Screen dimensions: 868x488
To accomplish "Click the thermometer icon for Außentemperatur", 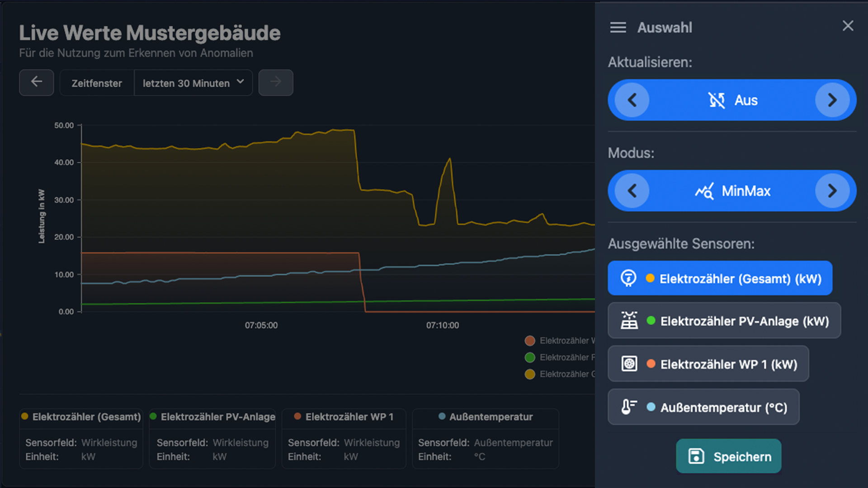I will click(x=629, y=407).
